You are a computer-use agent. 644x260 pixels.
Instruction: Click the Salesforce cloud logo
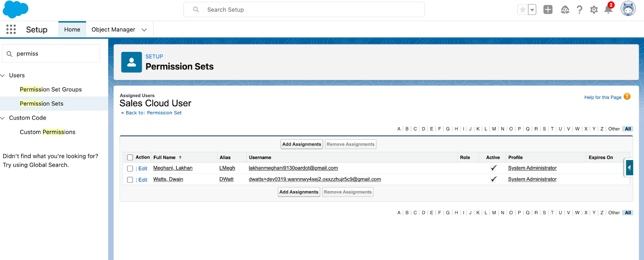coord(16,9)
